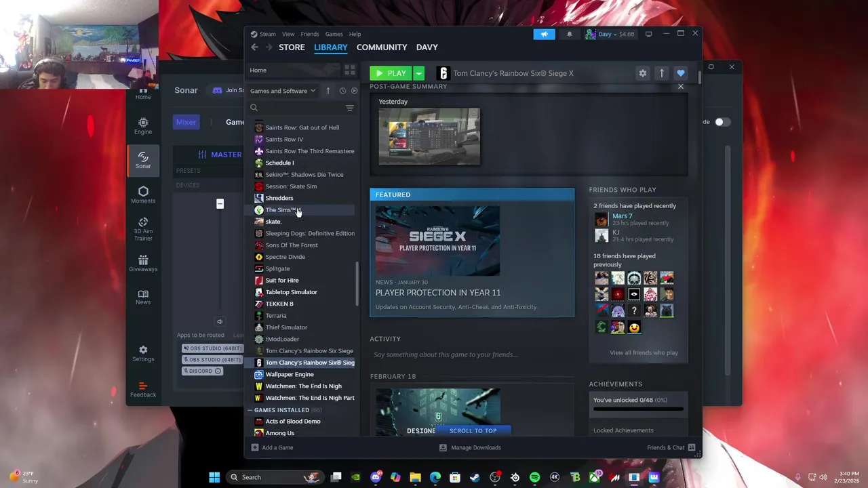Screen dimensions: 868x488
Task: Open the Steam announcements megaphone icon
Action: pyautogui.click(x=544, y=34)
